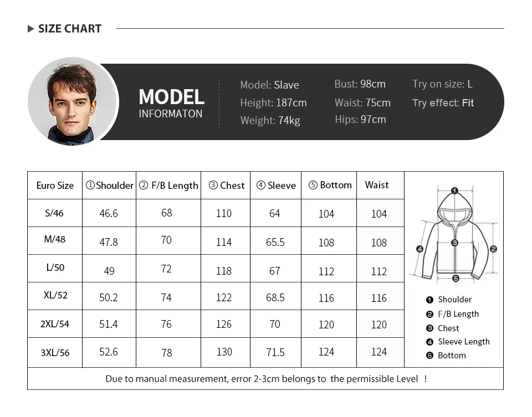Click the Waist column header
532x417 pixels.
point(377,185)
